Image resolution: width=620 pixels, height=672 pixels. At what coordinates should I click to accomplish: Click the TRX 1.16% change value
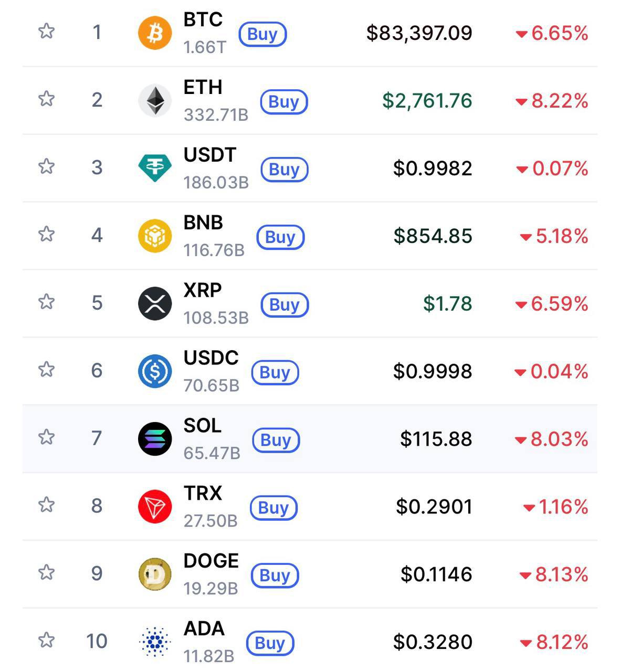coord(563,507)
